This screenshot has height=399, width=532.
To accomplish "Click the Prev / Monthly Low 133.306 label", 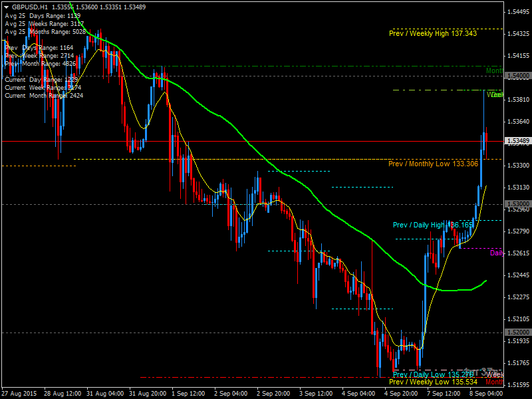I will coord(433,164).
